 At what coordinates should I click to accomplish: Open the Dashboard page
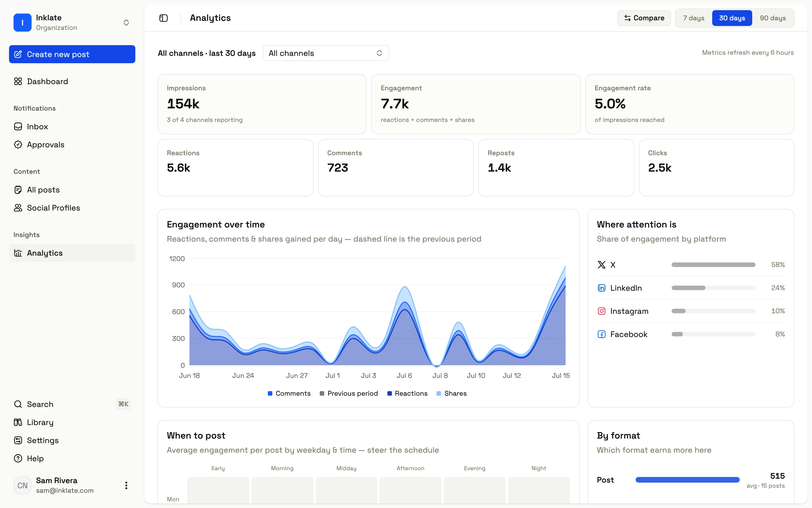(72, 81)
